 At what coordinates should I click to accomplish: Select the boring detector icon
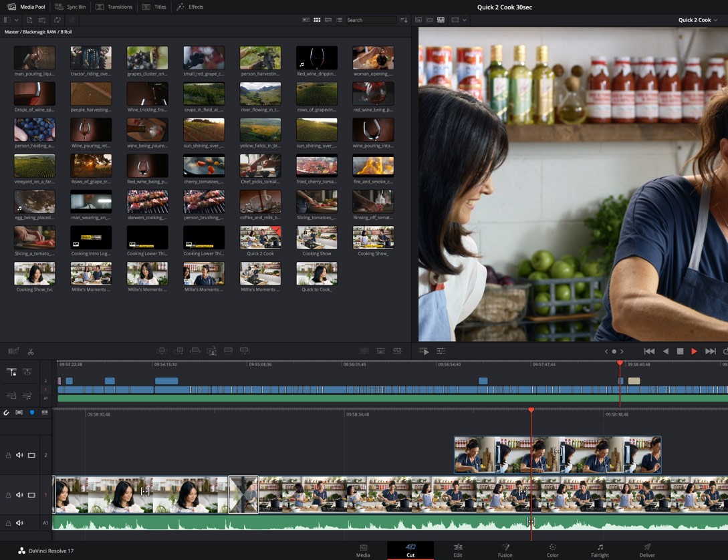[x=13, y=352]
